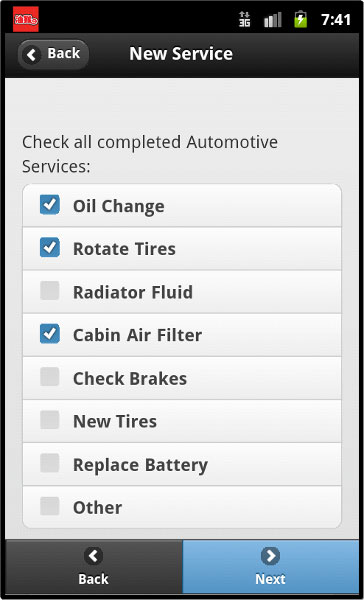Click the bottom Back circle arrow icon

pyautogui.click(x=93, y=556)
